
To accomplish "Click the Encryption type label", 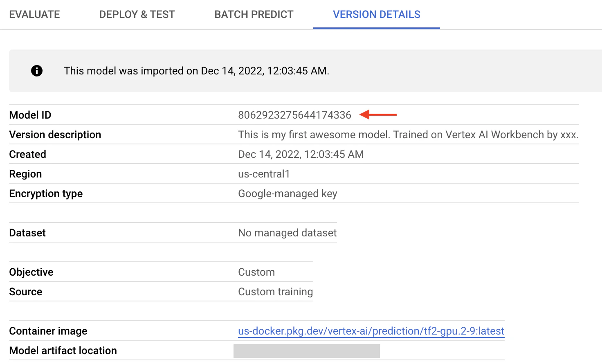I will 46,193.
